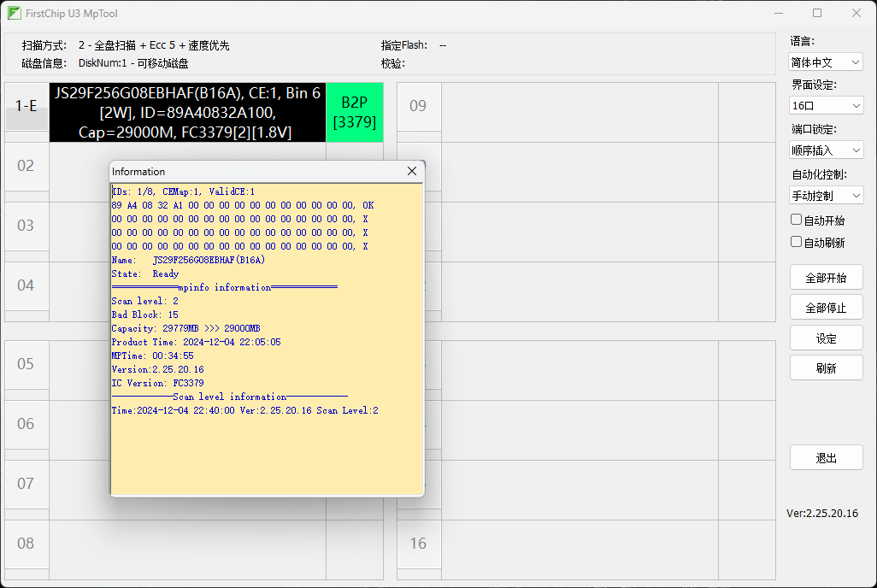Close the Information popup window
Image resolution: width=877 pixels, height=588 pixels.
click(x=412, y=172)
